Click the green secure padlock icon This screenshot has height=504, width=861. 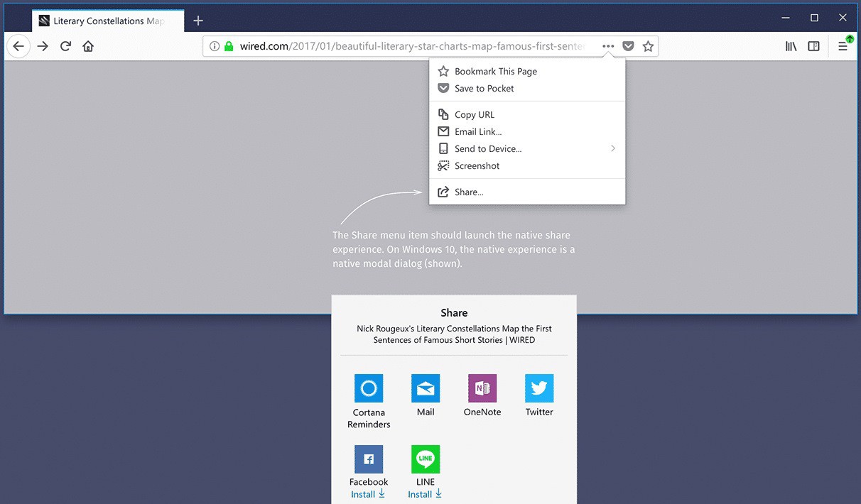pyautogui.click(x=229, y=46)
